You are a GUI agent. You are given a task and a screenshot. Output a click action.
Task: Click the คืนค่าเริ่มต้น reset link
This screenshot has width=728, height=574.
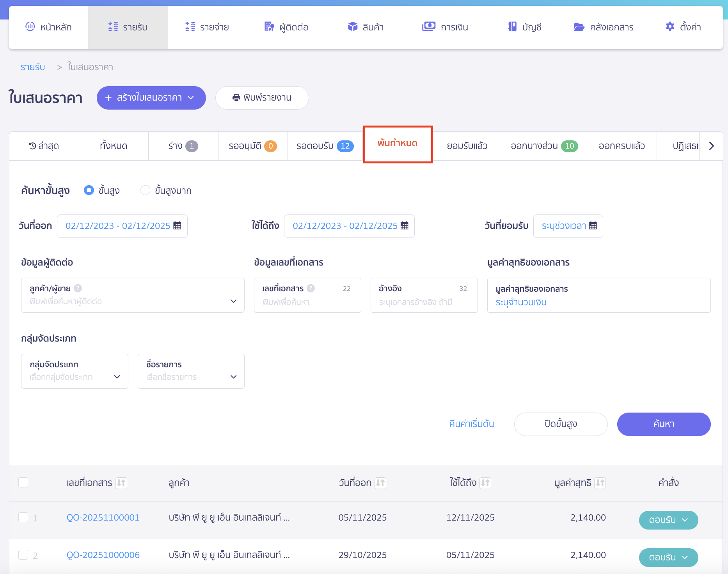click(x=471, y=424)
